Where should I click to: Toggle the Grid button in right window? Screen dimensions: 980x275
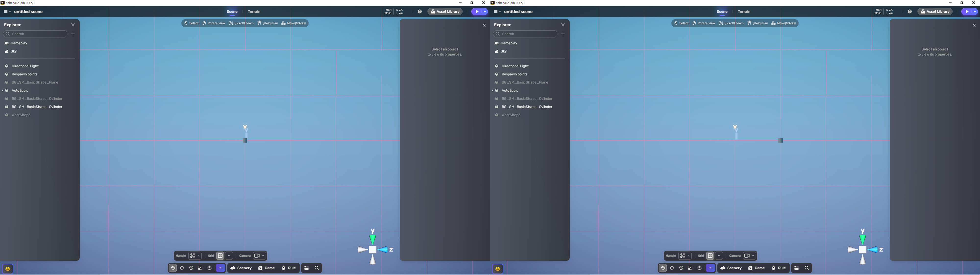[x=710, y=256]
